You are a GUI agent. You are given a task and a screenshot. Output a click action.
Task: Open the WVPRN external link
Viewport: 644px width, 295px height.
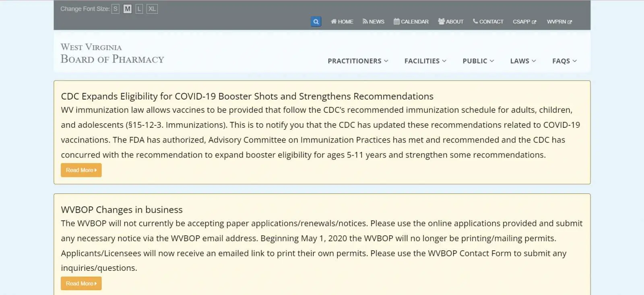(559, 22)
